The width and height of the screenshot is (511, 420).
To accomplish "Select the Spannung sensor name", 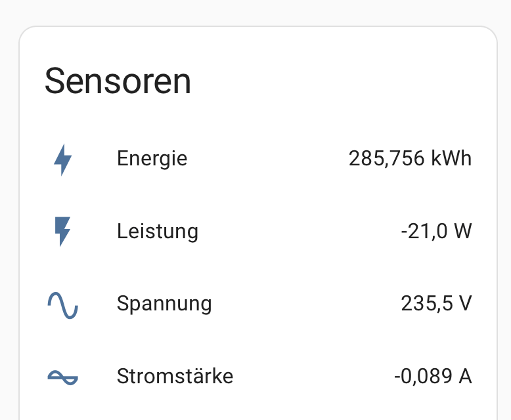I will [x=164, y=304].
